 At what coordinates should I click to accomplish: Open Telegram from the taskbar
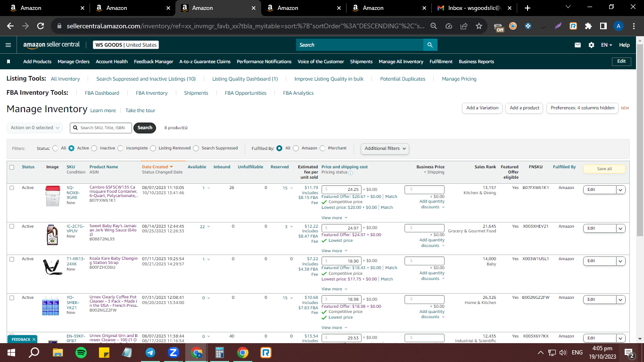[x=150, y=352]
